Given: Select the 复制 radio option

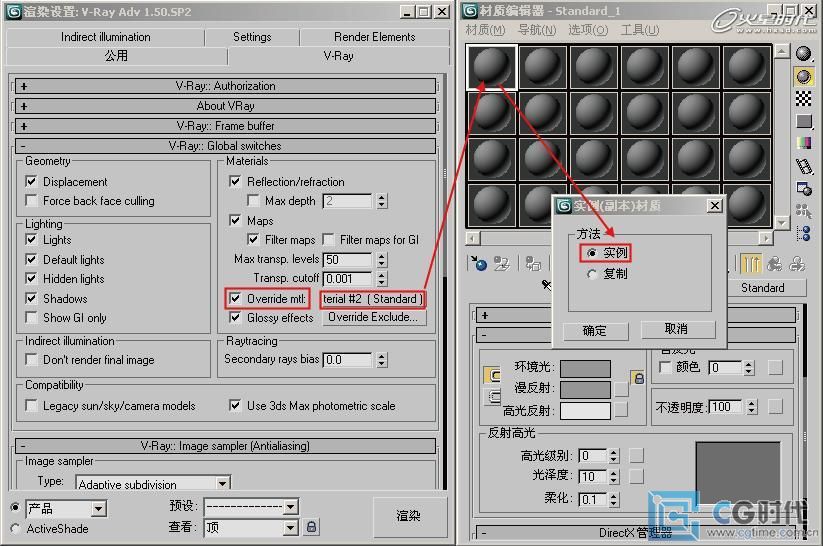Looking at the screenshot, I should (593, 274).
